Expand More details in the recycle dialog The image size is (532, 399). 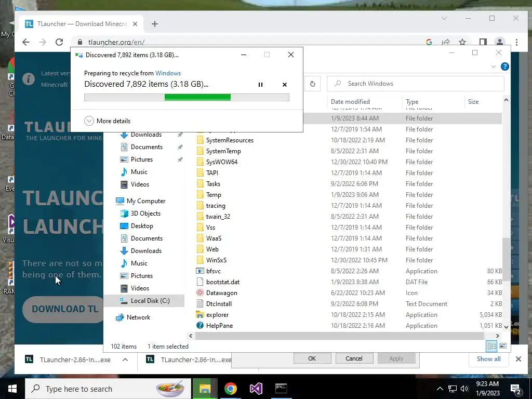[107, 121]
